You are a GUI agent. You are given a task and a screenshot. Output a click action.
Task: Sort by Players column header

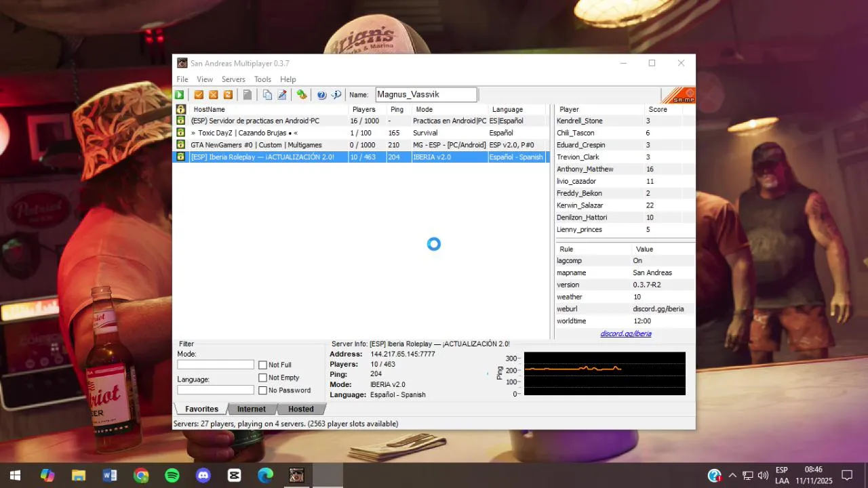coord(368,109)
